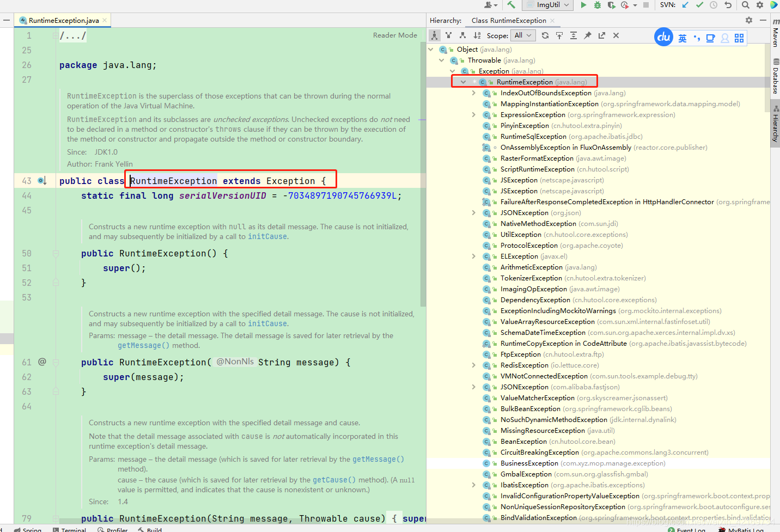Start debugging with the bug icon
Image resolution: width=780 pixels, height=532 pixels.
(x=597, y=5)
